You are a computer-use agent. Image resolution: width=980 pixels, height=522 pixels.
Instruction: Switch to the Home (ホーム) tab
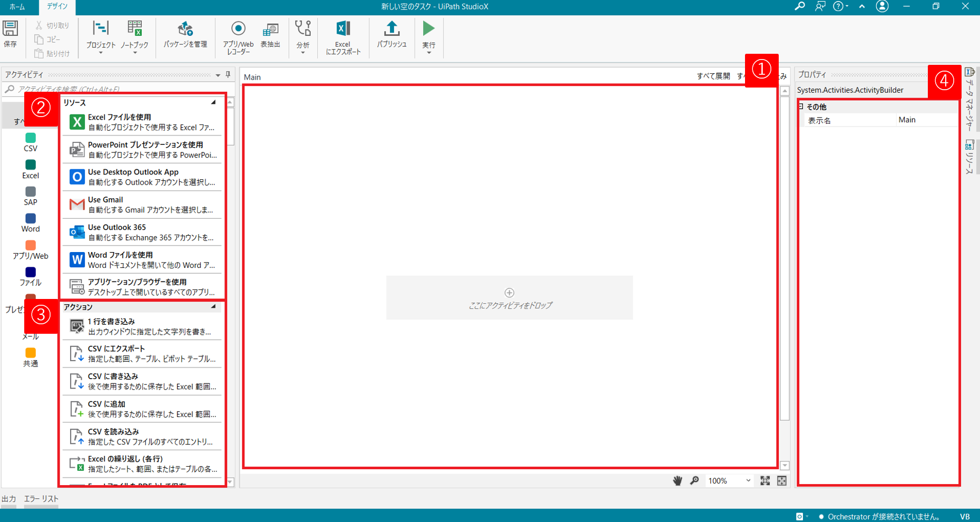[17, 7]
